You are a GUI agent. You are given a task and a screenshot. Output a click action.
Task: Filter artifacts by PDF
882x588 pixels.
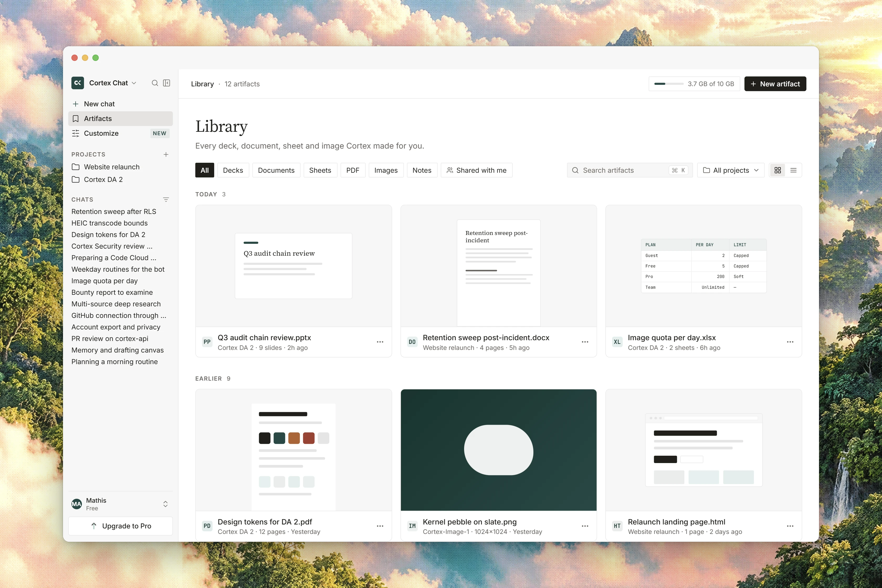coord(353,170)
